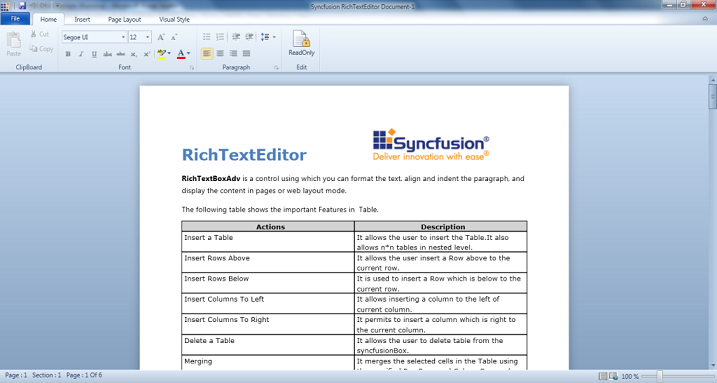Image resolution: width=717 pixels, height=383 pixels.
Task: Toggle Align Left paragraph alignment
Action: pos(207,53)
